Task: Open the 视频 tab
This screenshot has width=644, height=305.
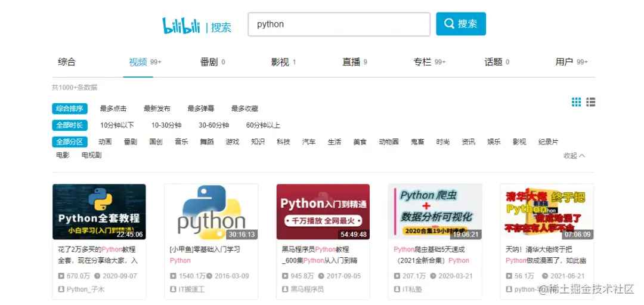Action: pos(145,62)
